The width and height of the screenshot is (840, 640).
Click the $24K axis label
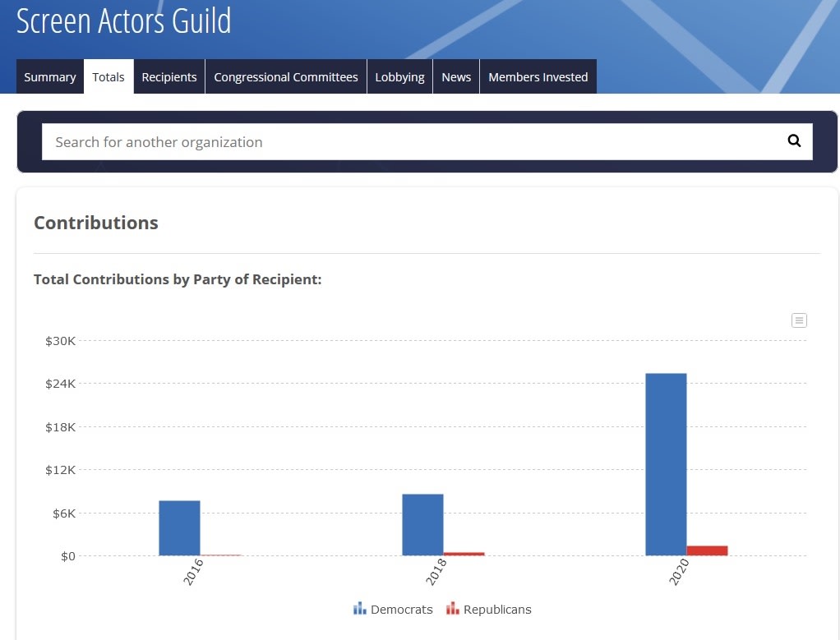(61, 384)
